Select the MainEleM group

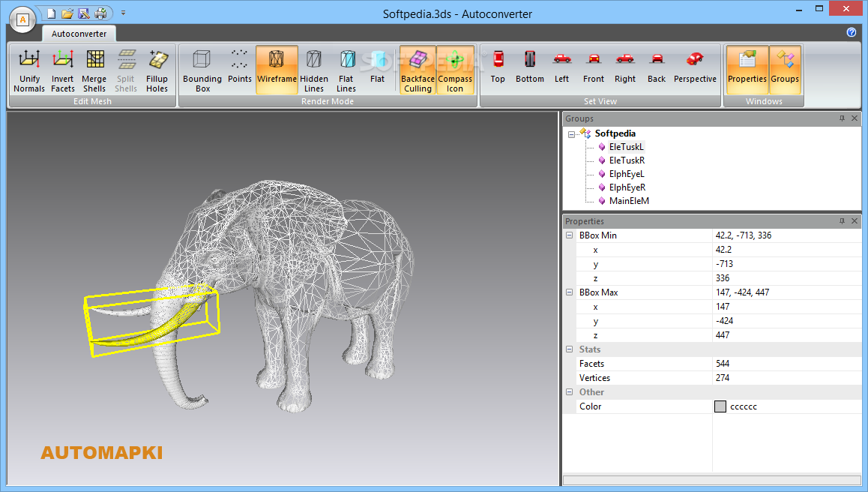629,200
